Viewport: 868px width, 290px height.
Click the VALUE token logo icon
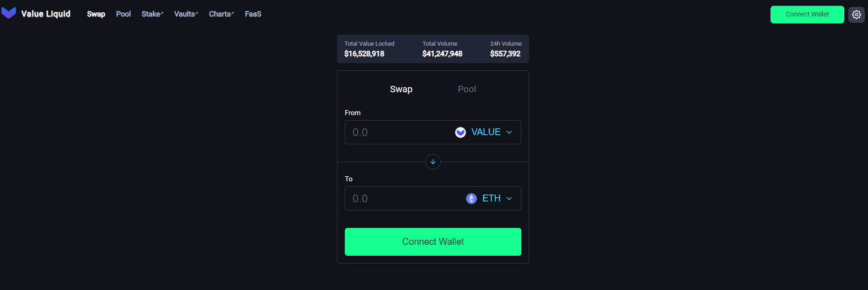(x=461, y=132)
